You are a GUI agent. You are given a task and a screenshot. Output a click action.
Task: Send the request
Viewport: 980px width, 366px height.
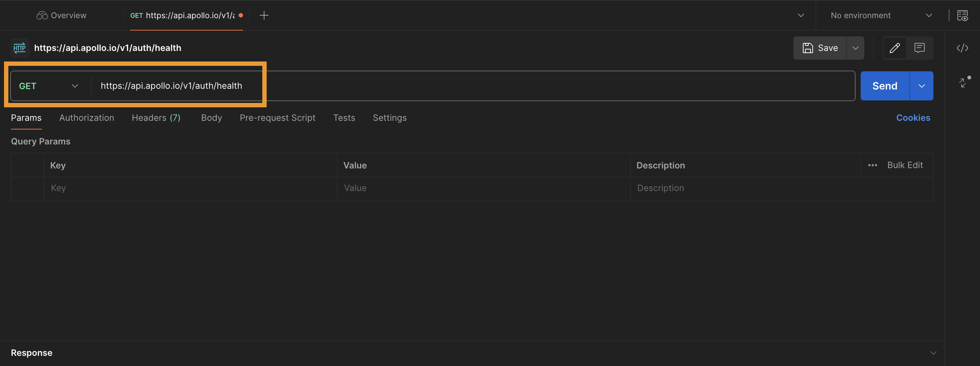pos(885,85)
